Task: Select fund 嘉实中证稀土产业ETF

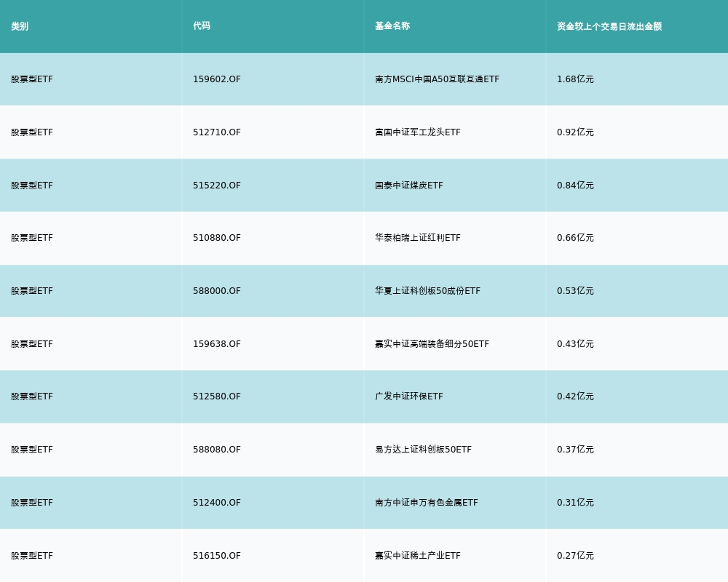Action: (x=418, y=556)
